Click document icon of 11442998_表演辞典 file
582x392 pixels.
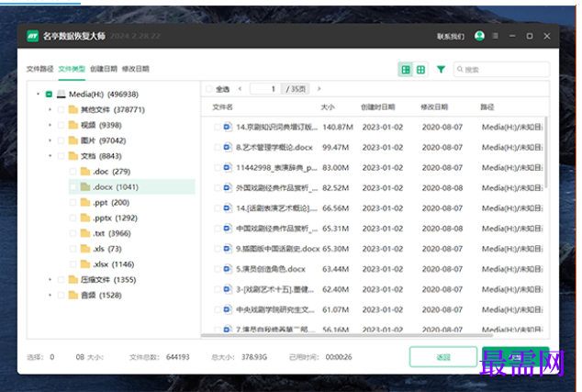click(x=227, y=167)
